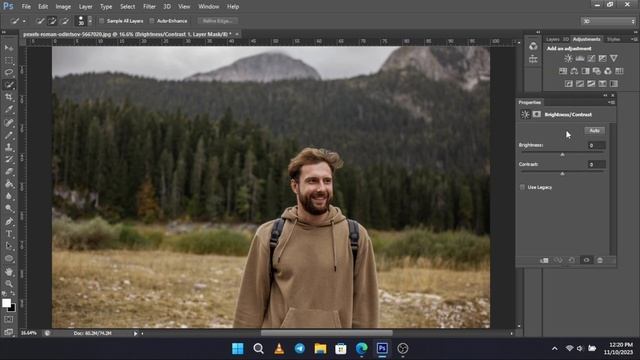Click the foreground color swatch
640x360 pixels.
(6, 303)
